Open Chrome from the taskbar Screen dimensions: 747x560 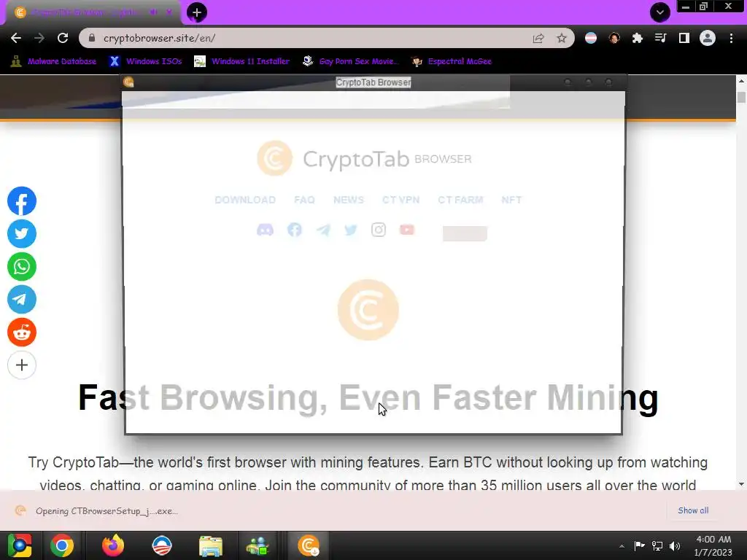click(x=62, y=545)
